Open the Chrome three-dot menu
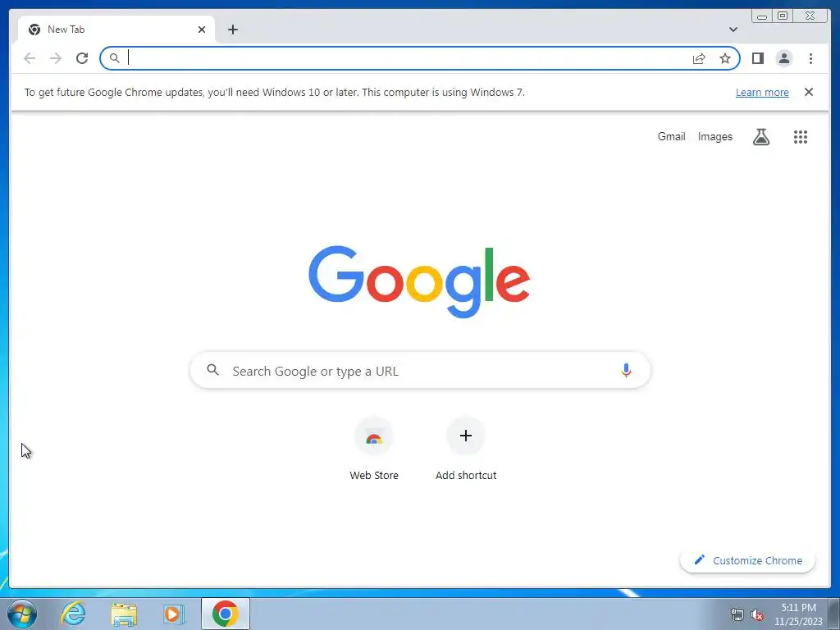Image resolution: width=840 pixels, height=630 pixels. (x=810, y=58)
